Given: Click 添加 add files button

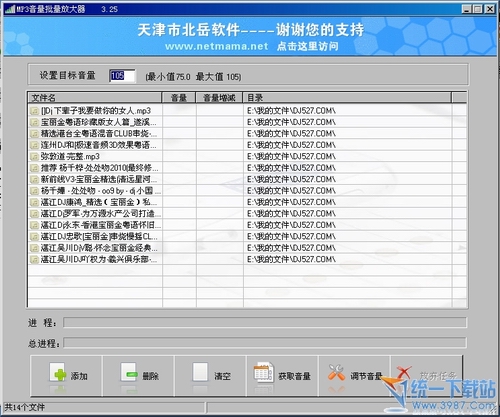Looking at the screenshot, I should pos(66,376).
